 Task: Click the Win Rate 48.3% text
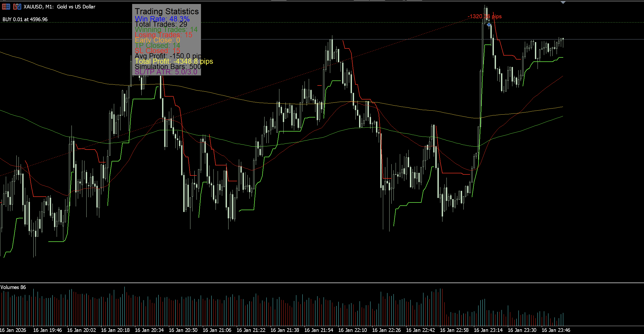coord(162,19)
